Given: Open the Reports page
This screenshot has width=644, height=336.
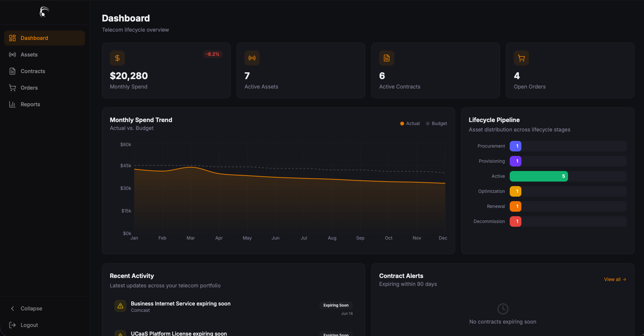Looking at the screenshot, I should (44, 104).
